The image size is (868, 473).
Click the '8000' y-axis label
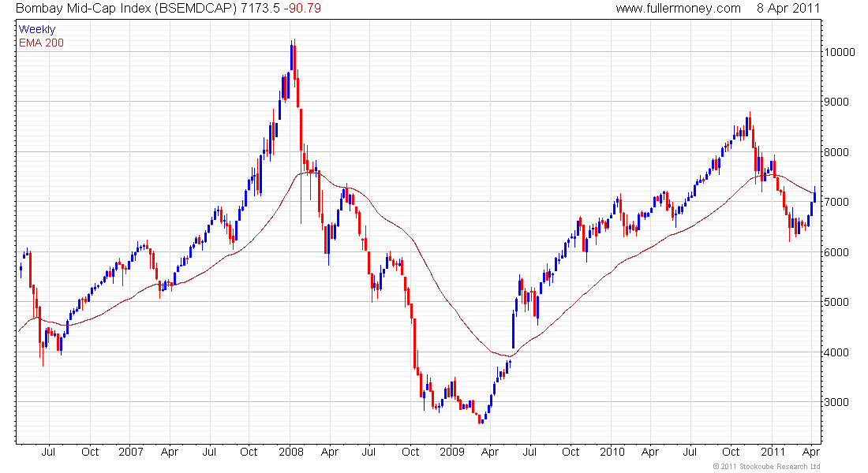pos(836,152)
